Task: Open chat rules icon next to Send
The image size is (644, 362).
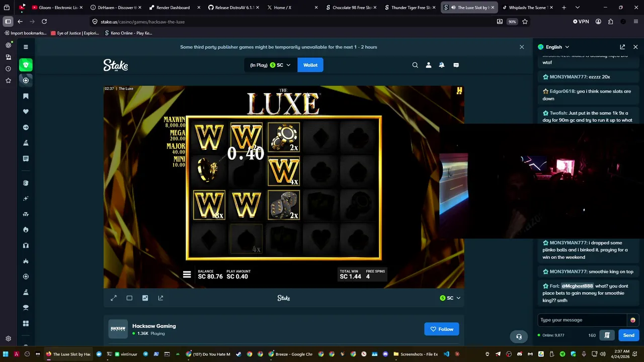Action: coord(607,335)
